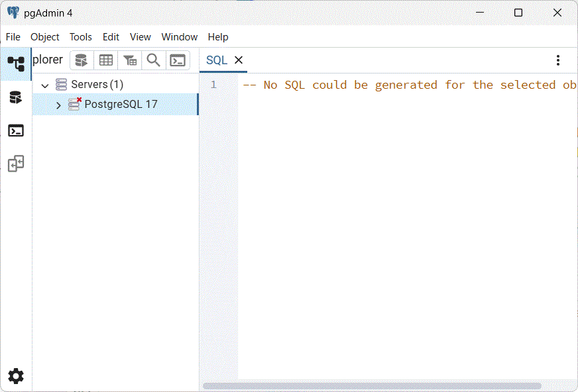Open the PSQL Workspace sidebar icon
The image size is (578, 392).
pos(16,130)
